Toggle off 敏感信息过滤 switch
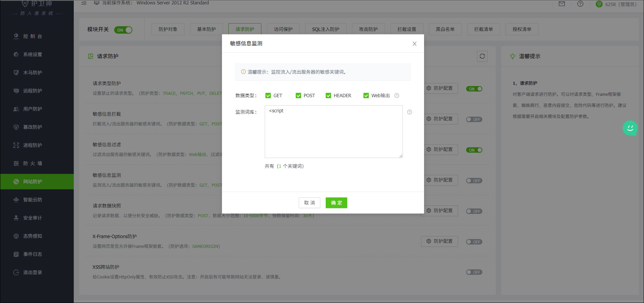 tap(474, 150)
